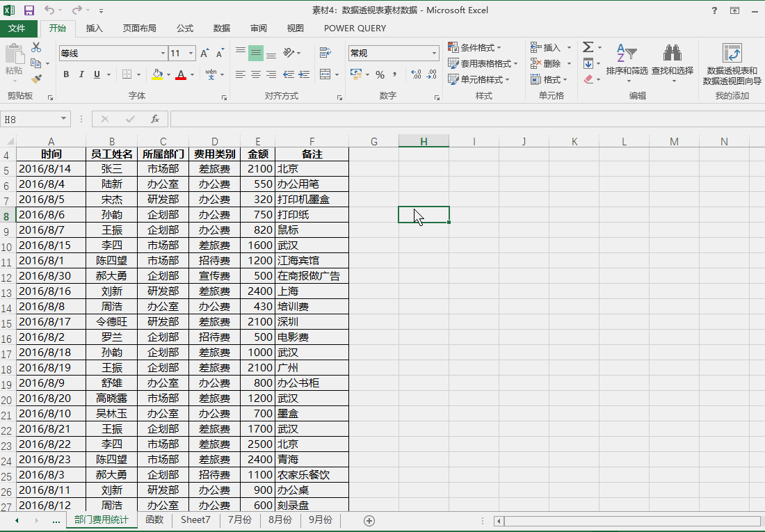Click the Clear eraser icon
Viewport: 765px width, 532px height.
588,79
